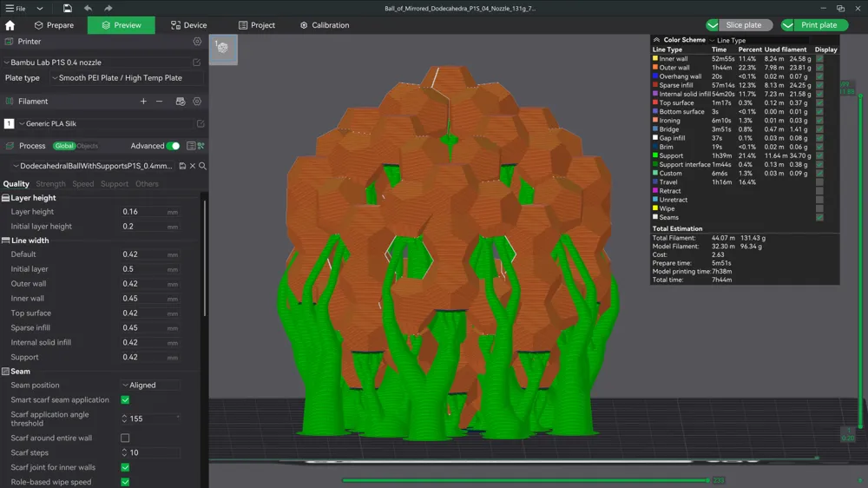This screenshot has height=488, width=868.
Task: Click the Filament section icon
Action: tap(9, 102)
